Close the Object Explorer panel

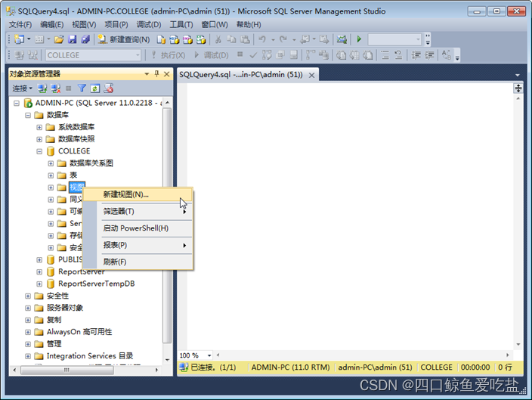pyautogui.click(x=166, y=73)
